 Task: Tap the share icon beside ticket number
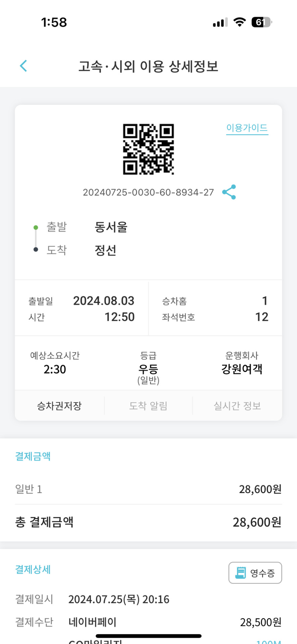pyautogui.click(x=229, y=192)
